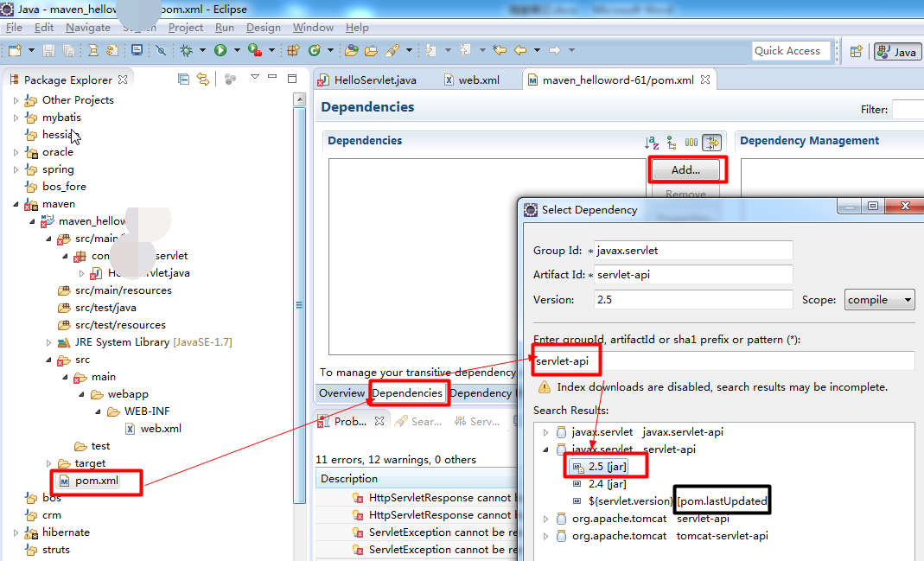Click the Search flashlight icon
Viewport: 924px width, 561px height.
pos(392,51)
